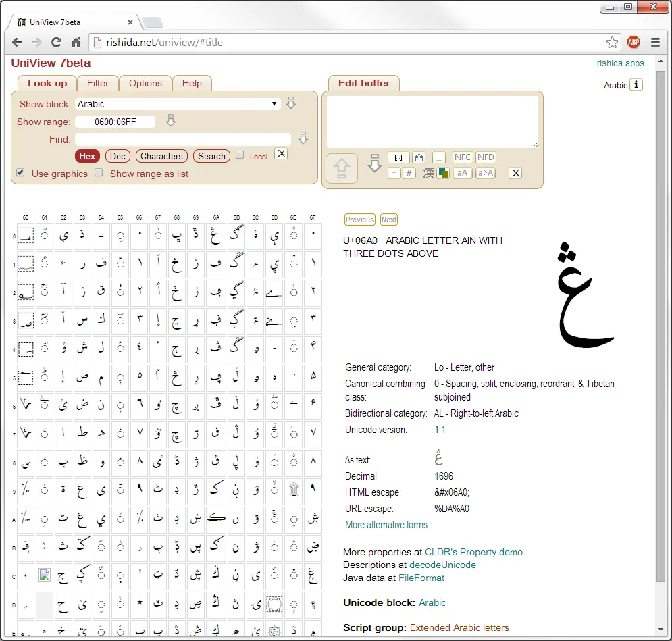Click the 漢 Han character icon
672x641 pixels.
[x=429, y=173]
